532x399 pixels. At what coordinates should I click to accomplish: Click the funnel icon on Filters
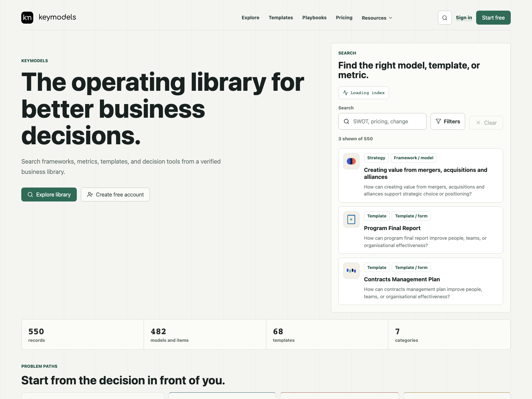click(x=438, y=121)
